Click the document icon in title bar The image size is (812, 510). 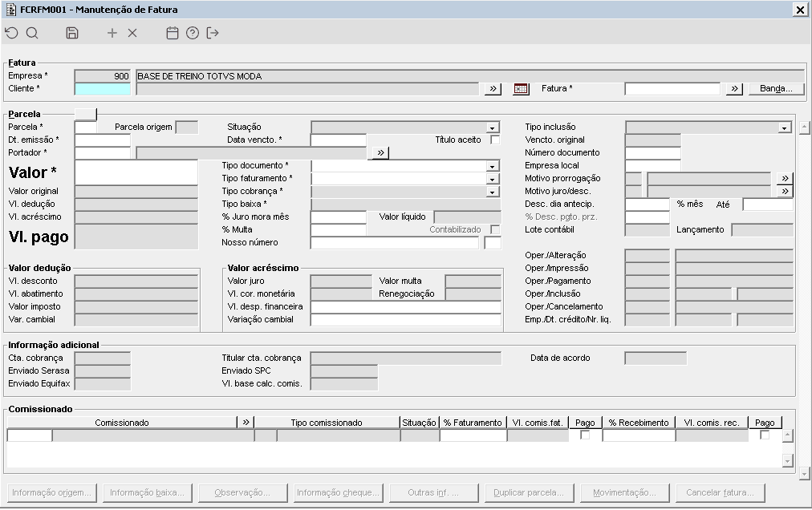(11, 10)
